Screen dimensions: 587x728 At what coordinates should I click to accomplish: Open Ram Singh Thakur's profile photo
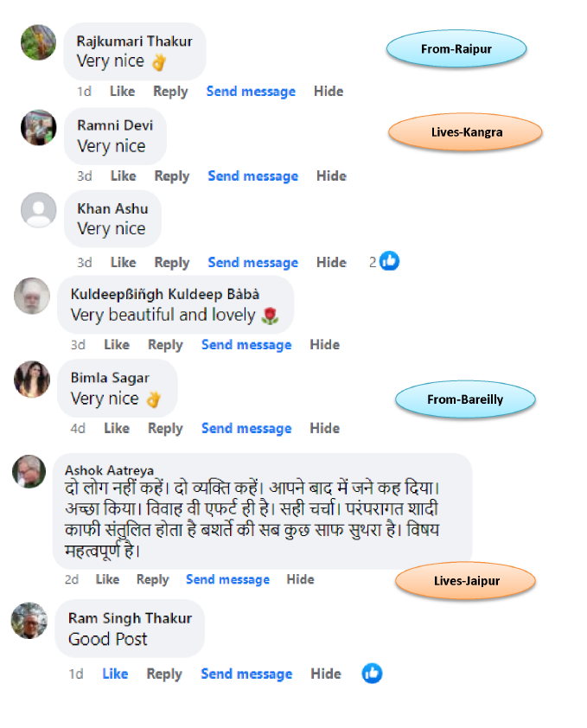29,620
